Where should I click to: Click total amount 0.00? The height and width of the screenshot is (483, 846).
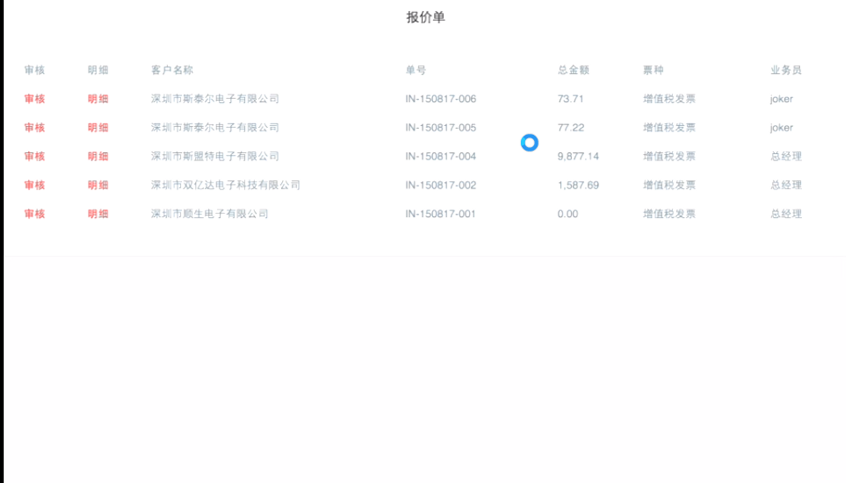[x=568, y=214]
